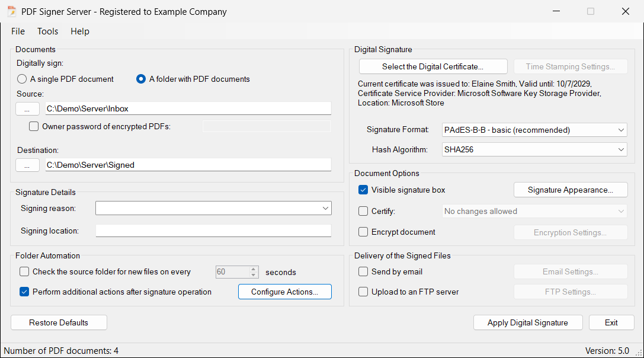
Task: Browse for the Source folder
Action: click(27, 109)
